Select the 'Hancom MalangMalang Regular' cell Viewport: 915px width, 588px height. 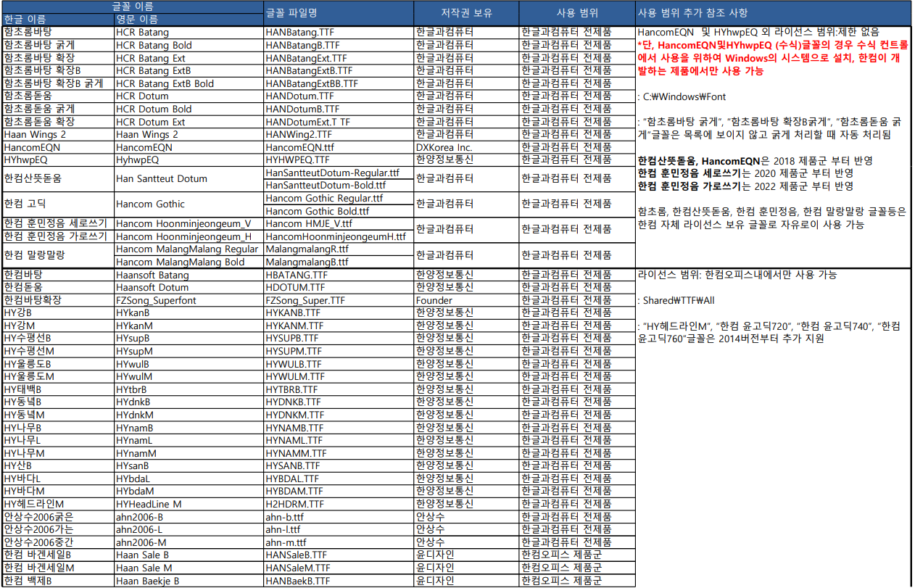pyautogui.click(x=189, y=249)
